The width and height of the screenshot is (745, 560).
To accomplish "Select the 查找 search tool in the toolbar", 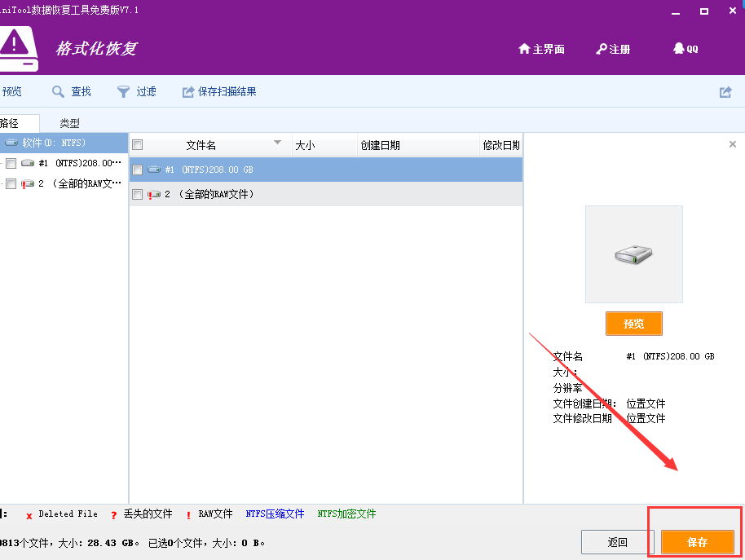I will pyautogui.click(x=72, y=91).
